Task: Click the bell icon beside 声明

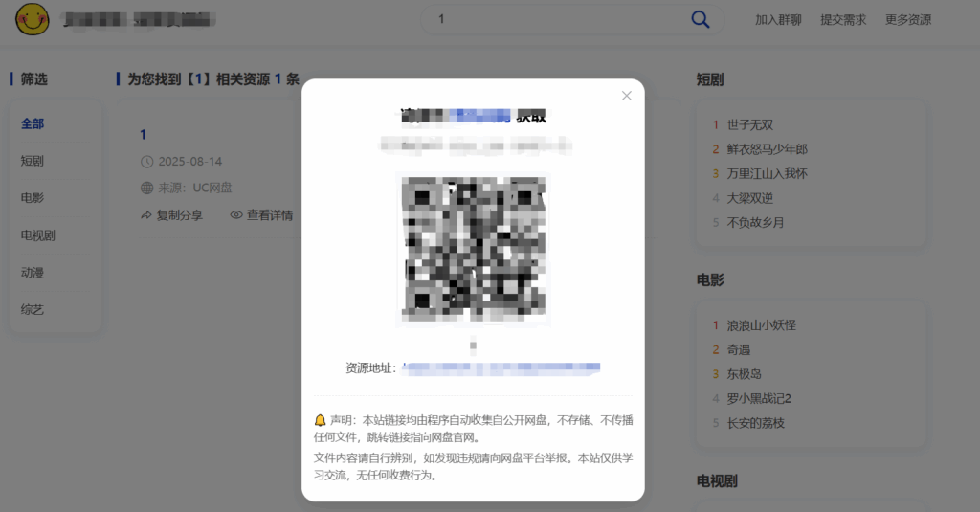Action: pos(320,420)
